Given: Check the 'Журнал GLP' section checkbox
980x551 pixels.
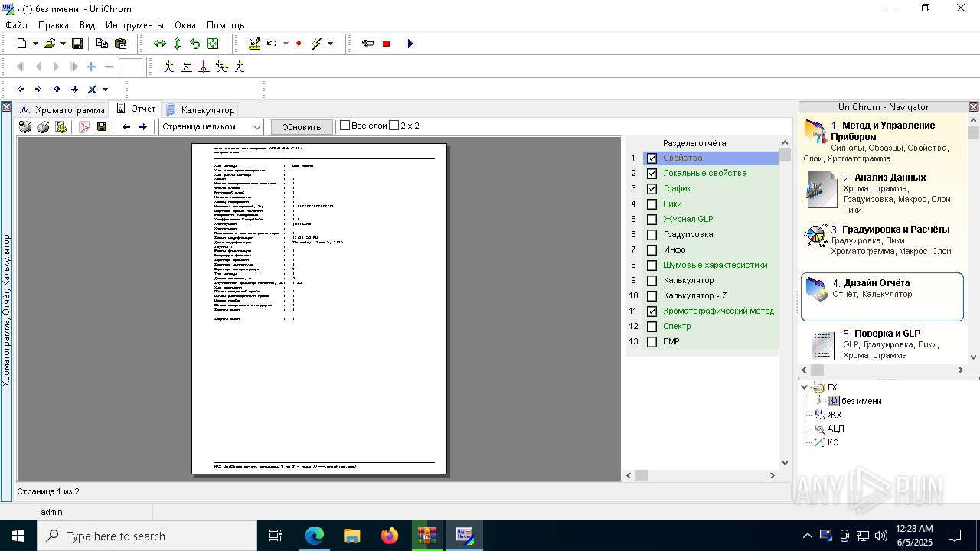Looking at the screenshot, I should (x=652, y=220).
